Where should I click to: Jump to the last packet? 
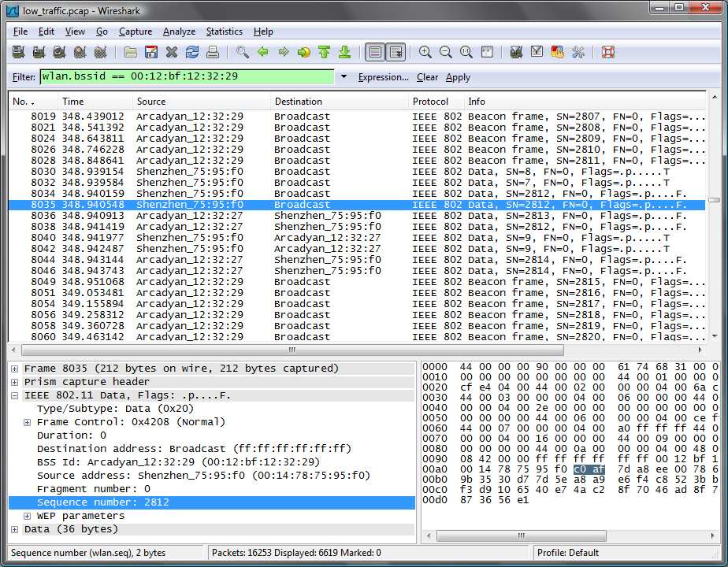pyautogui.click(x=344, y=53)
